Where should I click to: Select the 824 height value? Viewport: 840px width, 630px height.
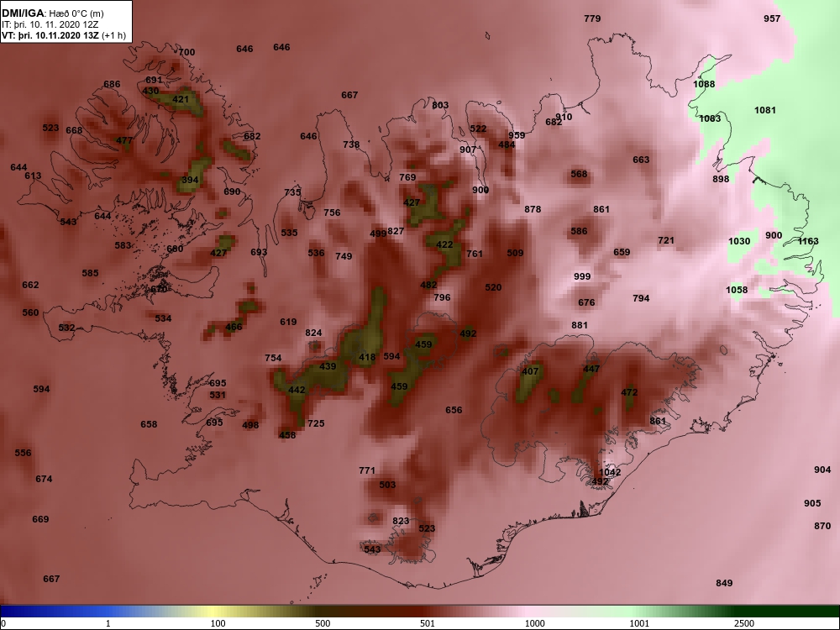313,333
